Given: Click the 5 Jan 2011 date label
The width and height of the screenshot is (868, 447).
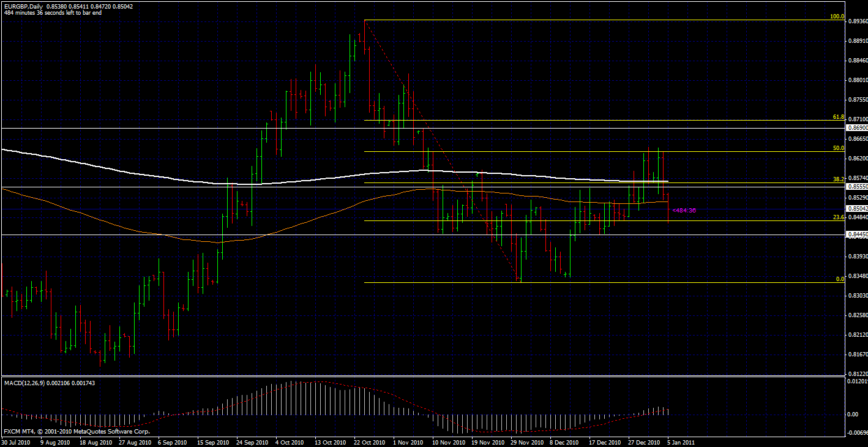Looking at the screenshot, I should point(681,441).
